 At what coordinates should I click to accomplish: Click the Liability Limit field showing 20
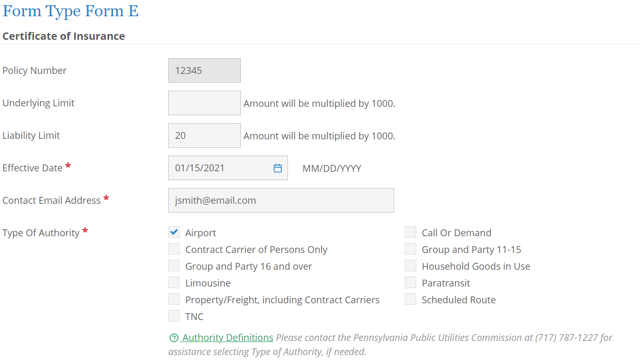(204, 135)
